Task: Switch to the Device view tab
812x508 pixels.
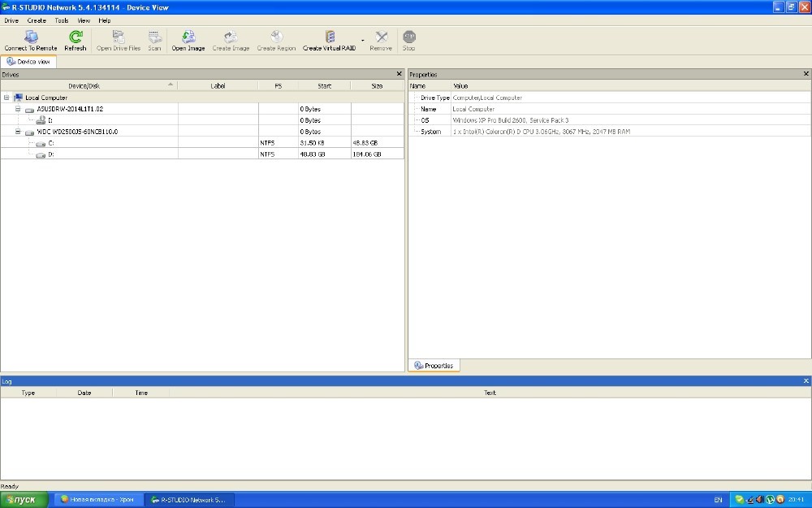Action: (x=28, y=62)
